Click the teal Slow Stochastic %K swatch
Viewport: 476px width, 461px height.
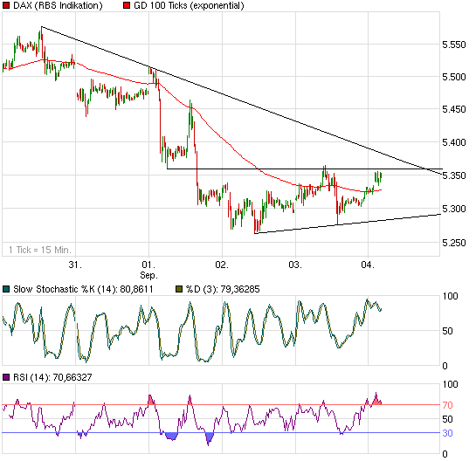(x=6, y=289)
